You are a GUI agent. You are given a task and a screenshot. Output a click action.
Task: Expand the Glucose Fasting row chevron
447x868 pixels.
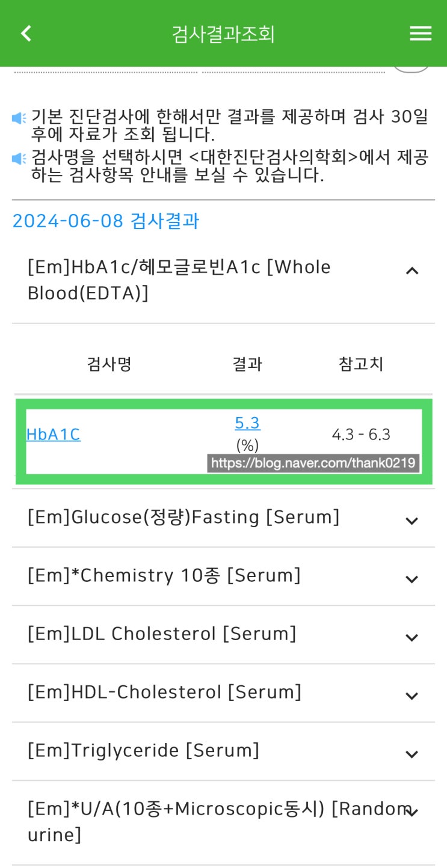[x=412, y=521]
